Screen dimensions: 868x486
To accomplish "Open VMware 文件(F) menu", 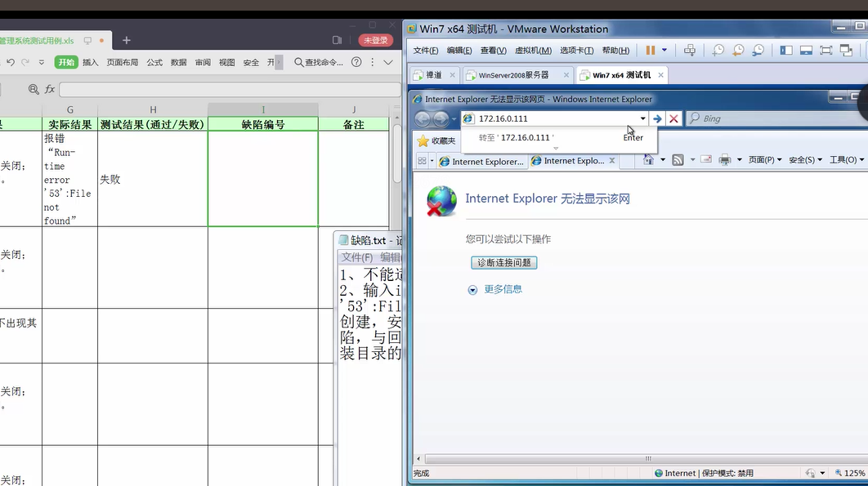I will 426,51.
